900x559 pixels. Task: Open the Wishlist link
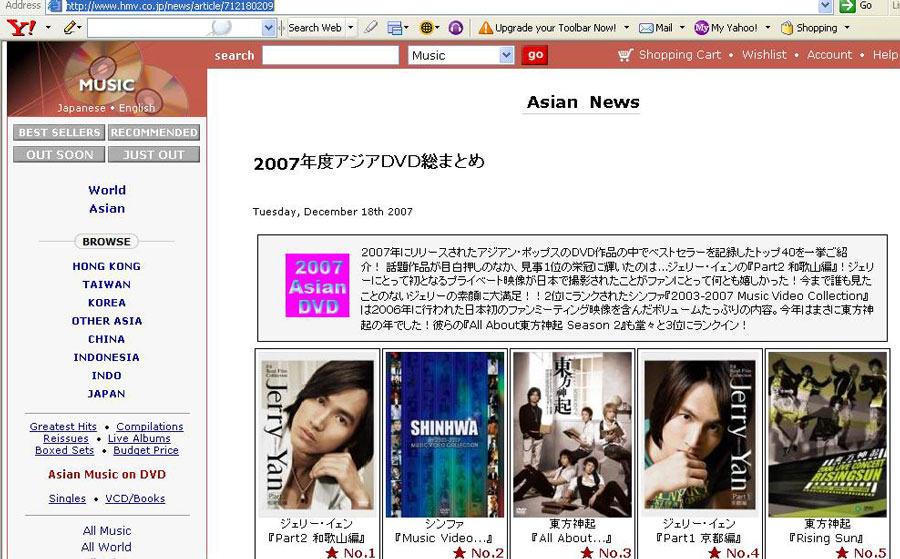(764, 55)
